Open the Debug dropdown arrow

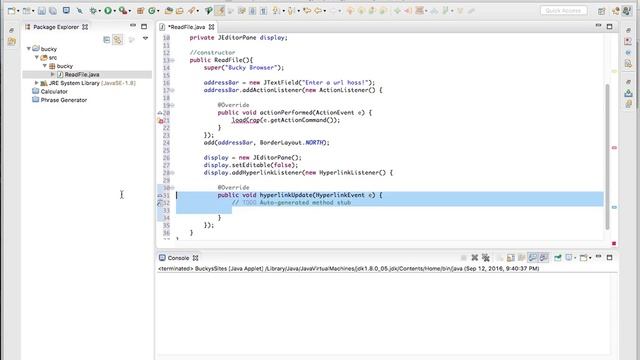100,11
